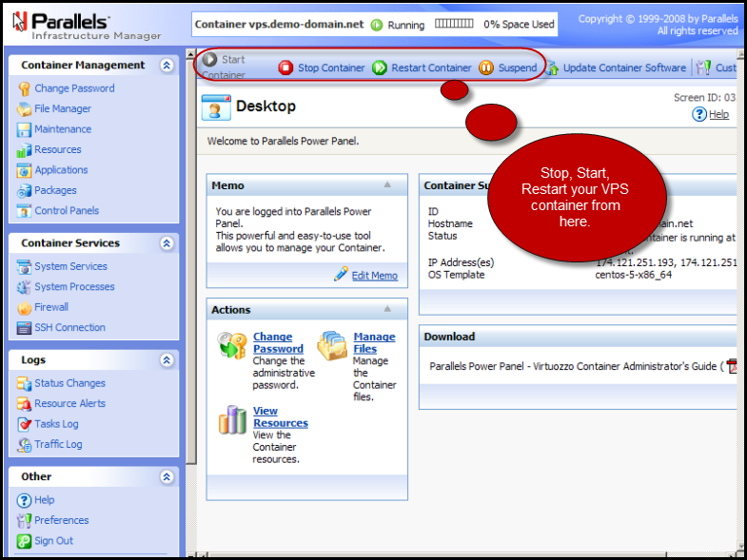747x560 pixels.
Task: Open File Manager from the sidebar
Action: (63, 109)
